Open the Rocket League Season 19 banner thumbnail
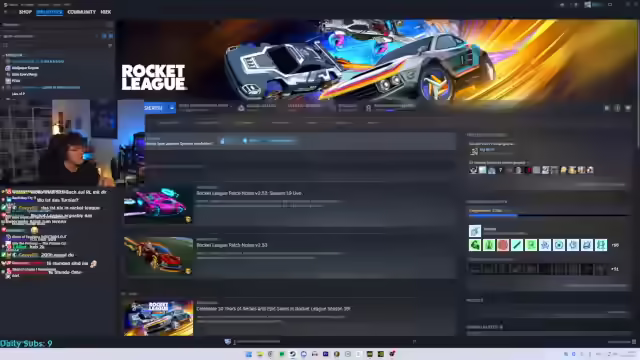Image resolution: width=640 pixels, height=360 pixels. click(158, 318)
